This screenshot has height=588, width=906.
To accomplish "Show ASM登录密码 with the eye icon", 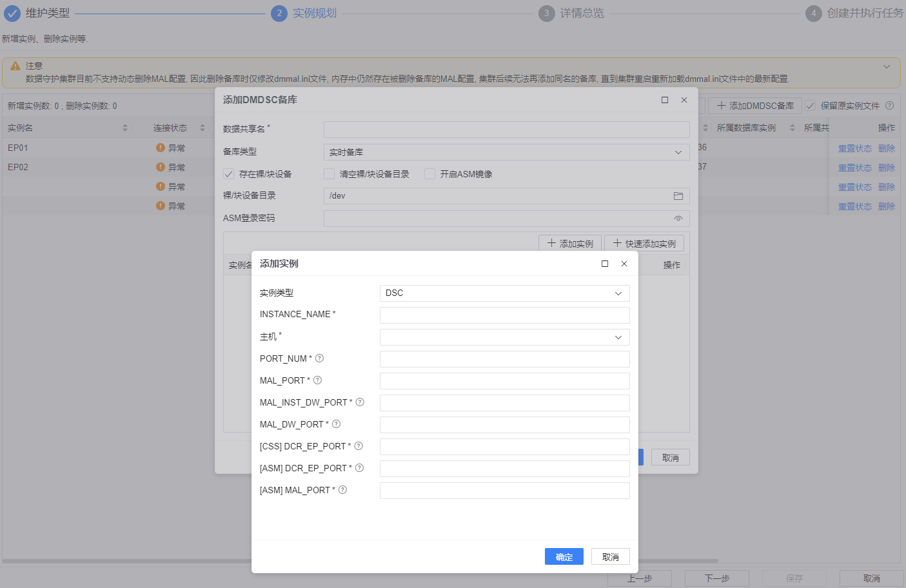I will (678, 219).
